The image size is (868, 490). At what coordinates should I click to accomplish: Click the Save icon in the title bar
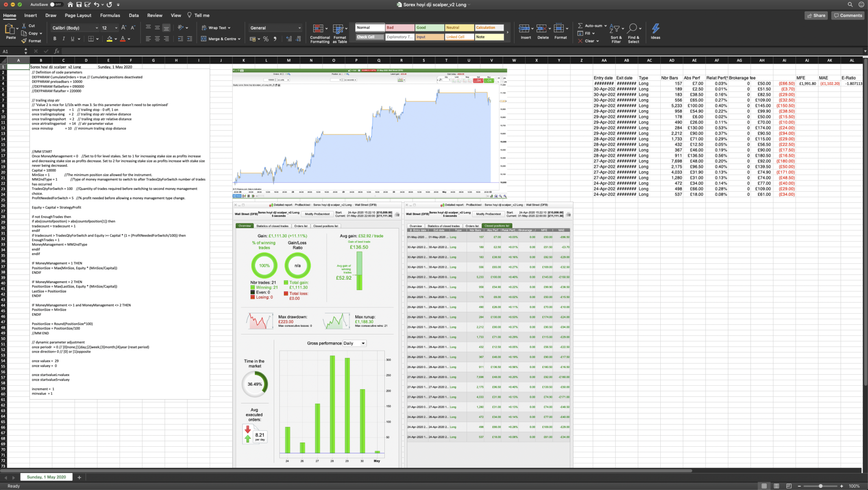point(79,5)
